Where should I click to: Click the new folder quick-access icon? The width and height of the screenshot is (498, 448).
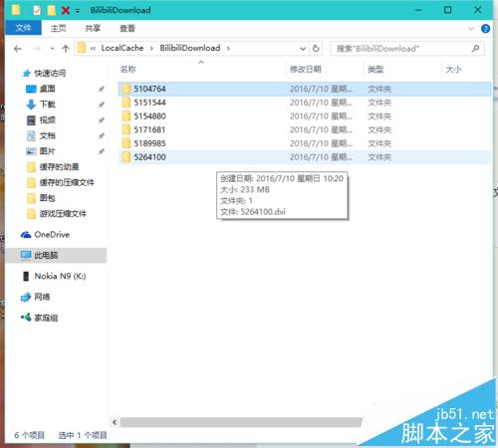pyautogui.click(x=52, y=10)
